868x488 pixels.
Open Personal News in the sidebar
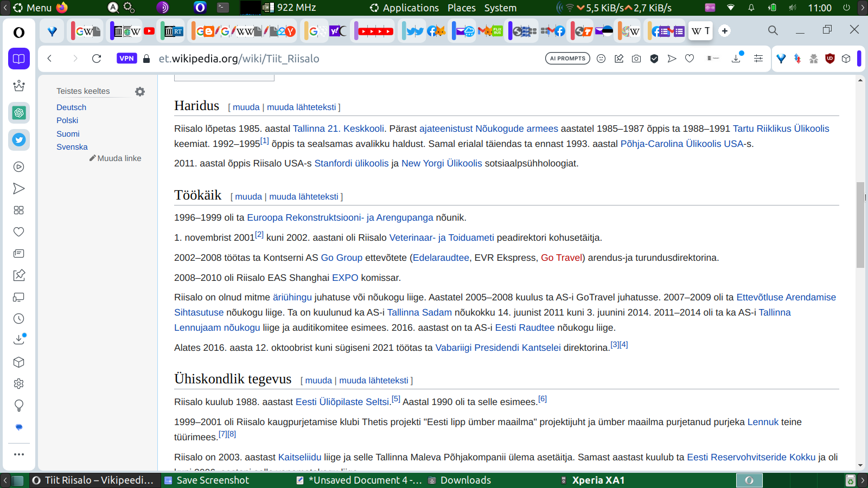[19, 254]
